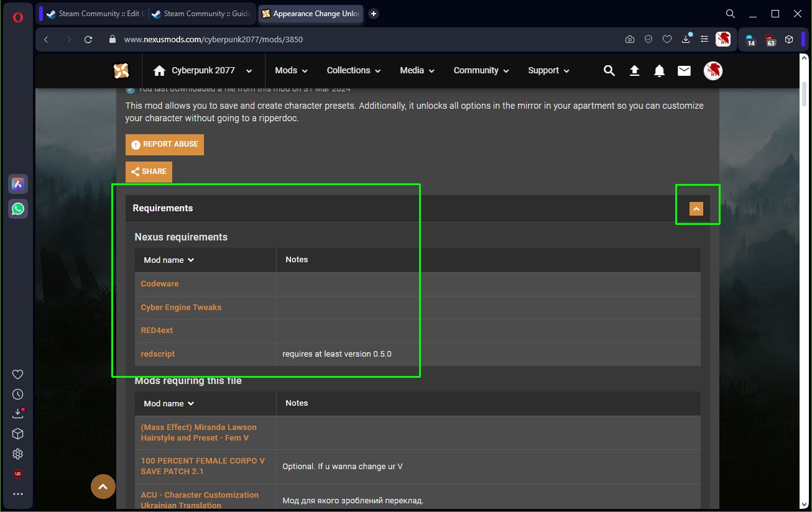Click the Nexus Mods logo
This screenshot has width=812, height=512.
121,71
